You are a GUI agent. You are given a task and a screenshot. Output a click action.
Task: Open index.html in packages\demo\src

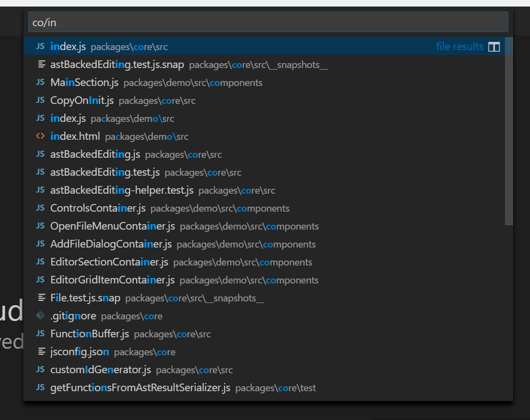[x=264, y=136]
